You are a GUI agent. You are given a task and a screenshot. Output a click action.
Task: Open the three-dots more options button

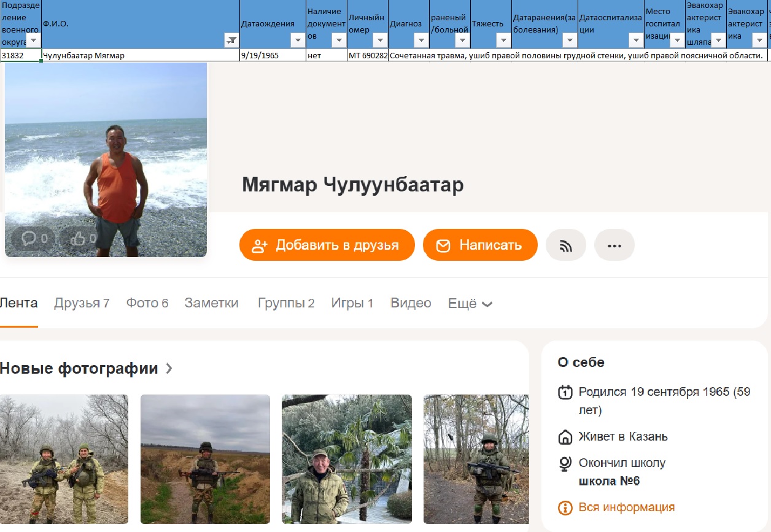pos(614,245)
